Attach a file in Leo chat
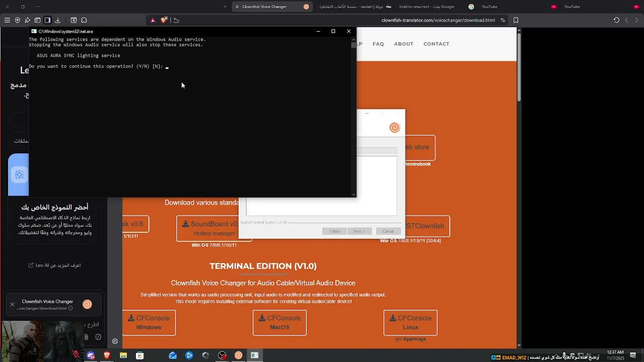This screenshot has height=362, width=644. pos(86,337)
